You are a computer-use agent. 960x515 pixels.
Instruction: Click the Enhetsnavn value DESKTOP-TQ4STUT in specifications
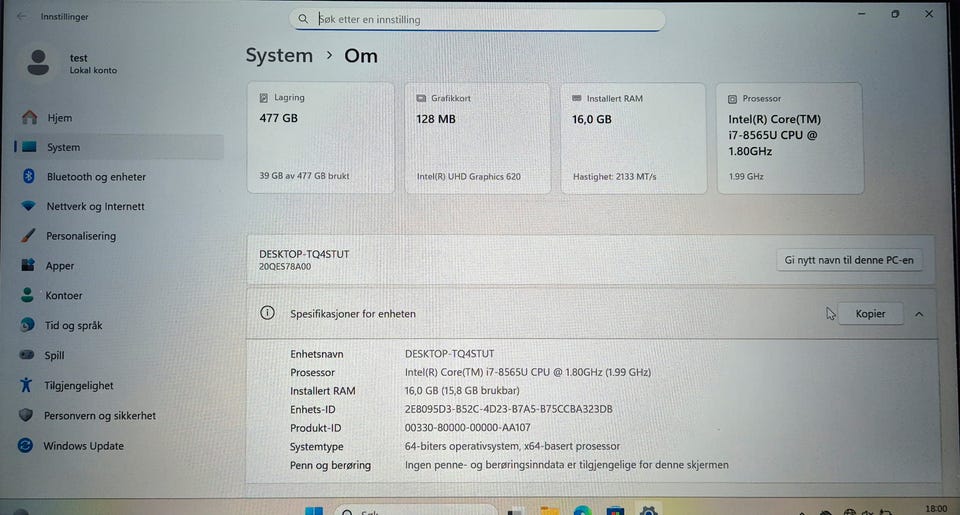tap(449, 353)
